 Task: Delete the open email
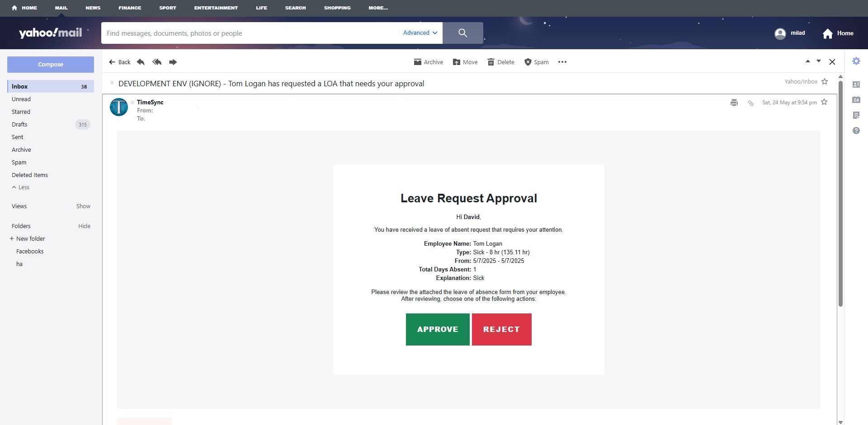pos(501,62)
